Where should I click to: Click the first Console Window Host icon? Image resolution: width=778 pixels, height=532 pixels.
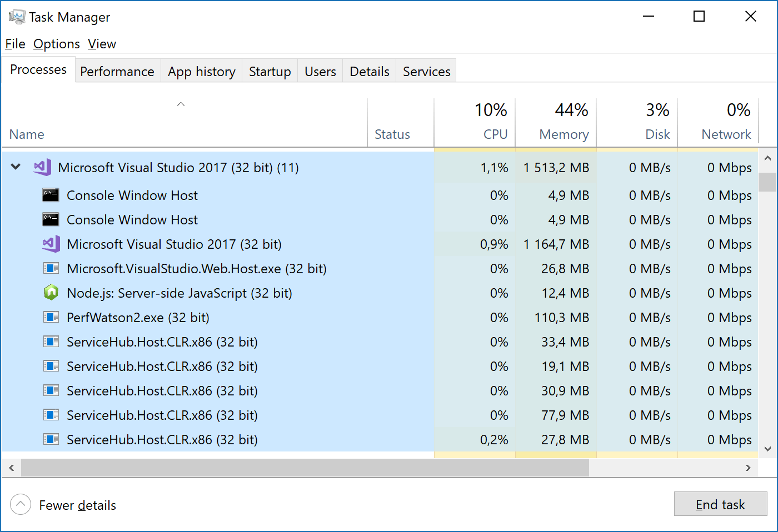pos(51,195)
